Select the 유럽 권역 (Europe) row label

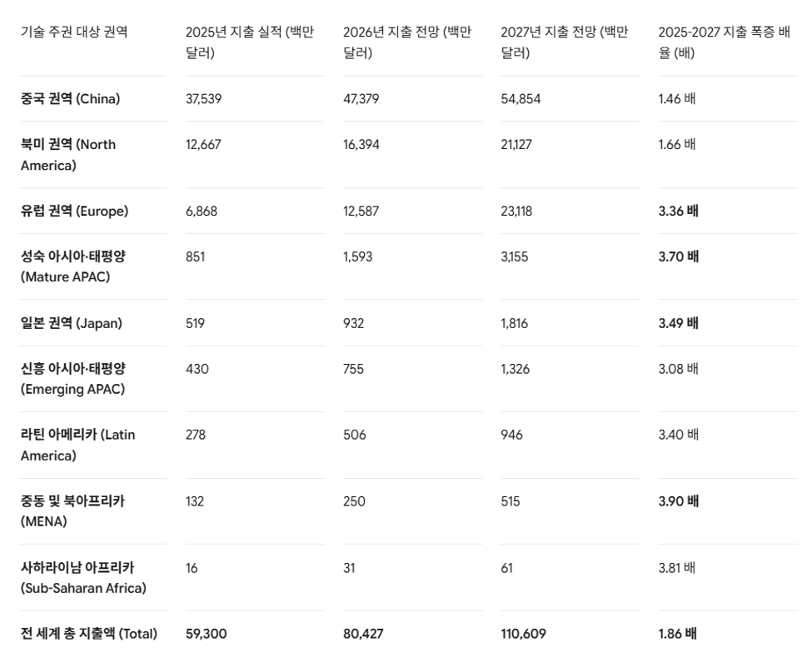click(x=75, y=212)
